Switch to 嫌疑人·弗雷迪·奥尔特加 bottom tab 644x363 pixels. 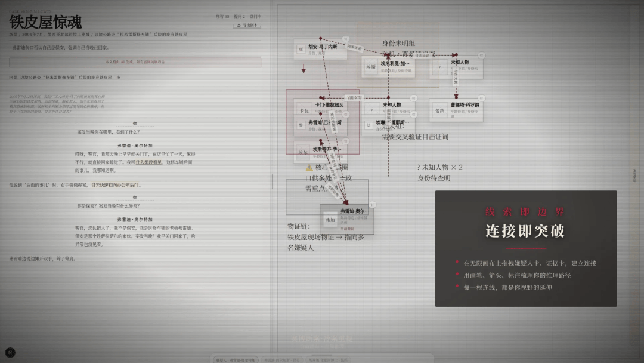pos(236,360)
